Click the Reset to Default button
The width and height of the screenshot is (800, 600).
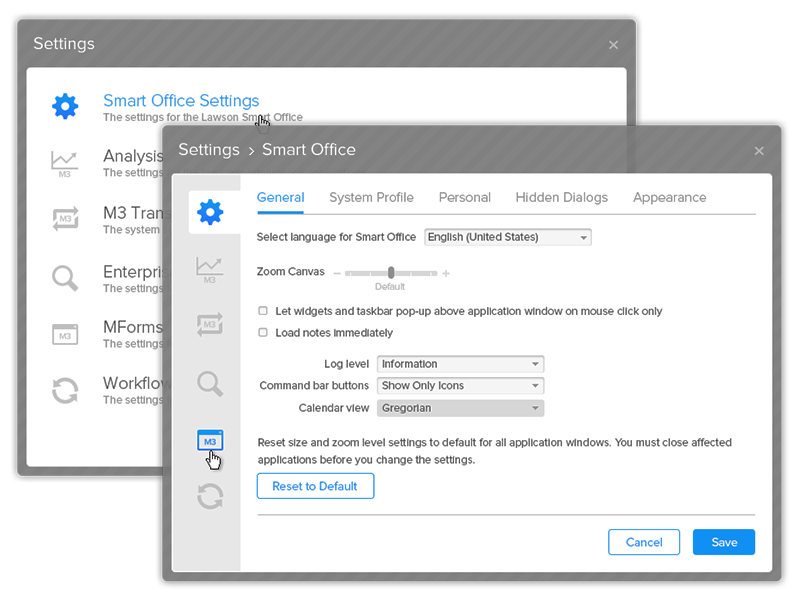pos(315,486)
